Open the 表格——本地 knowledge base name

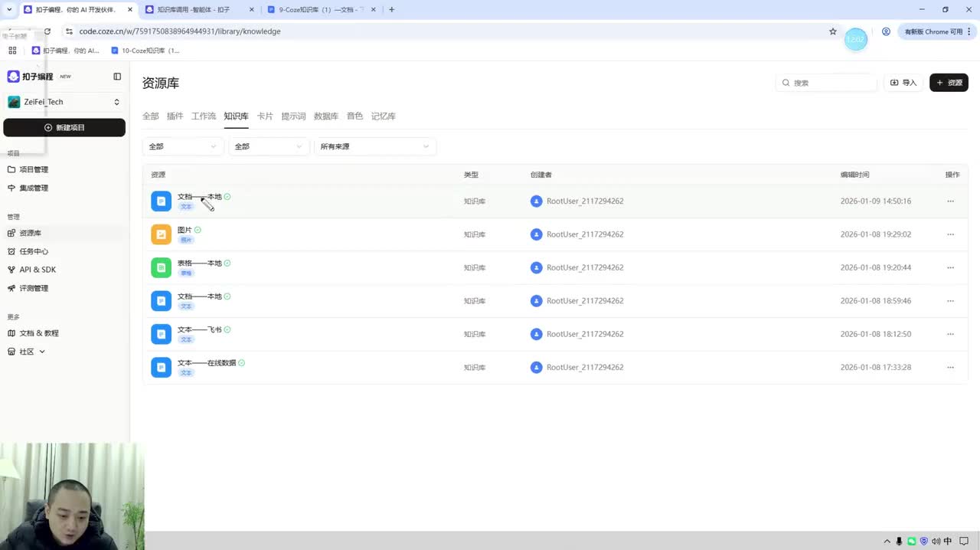pos(199,263)
